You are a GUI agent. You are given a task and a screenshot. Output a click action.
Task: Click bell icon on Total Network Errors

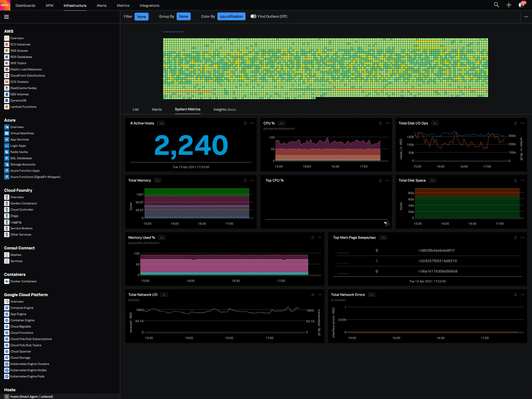(515, 295)
